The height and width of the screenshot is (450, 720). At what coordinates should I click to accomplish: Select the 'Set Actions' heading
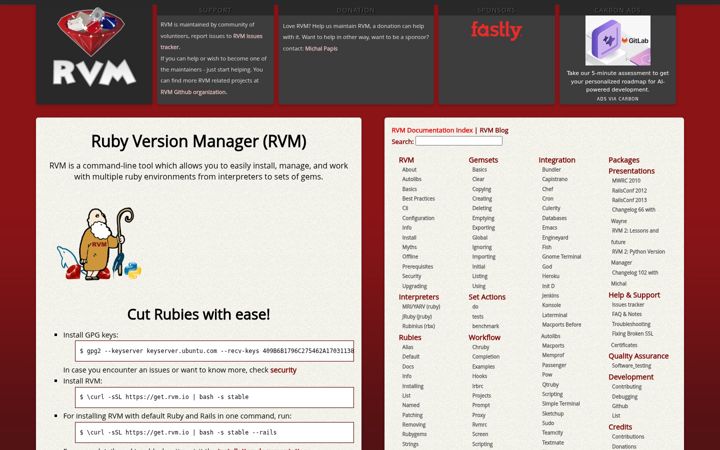coord(487,297)
